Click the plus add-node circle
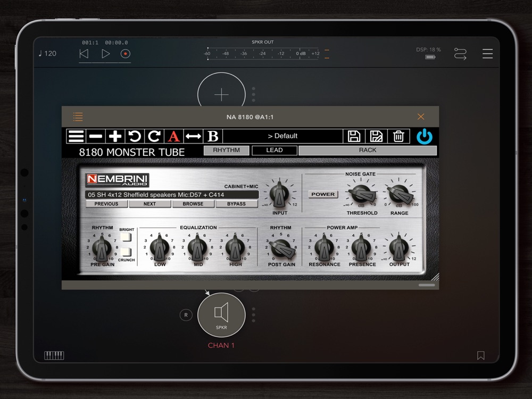Viewport: 532px width, 399px height. pos(221,94)
